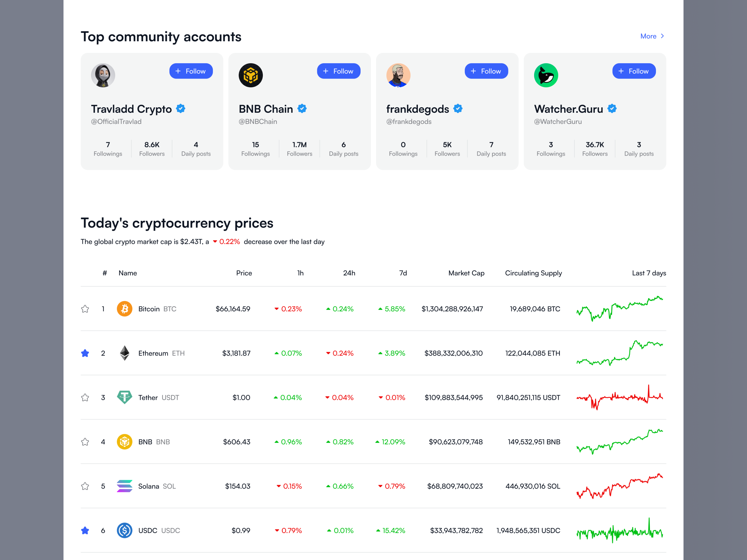The width and height of the screenshot is (747, 560).
Task: Follow the frankdegods account
Action: tap(486, 71)
